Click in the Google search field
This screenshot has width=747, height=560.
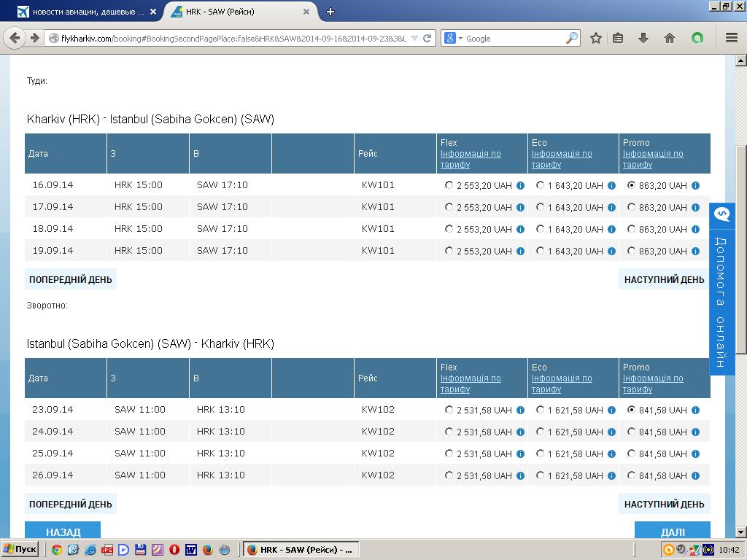514,38
